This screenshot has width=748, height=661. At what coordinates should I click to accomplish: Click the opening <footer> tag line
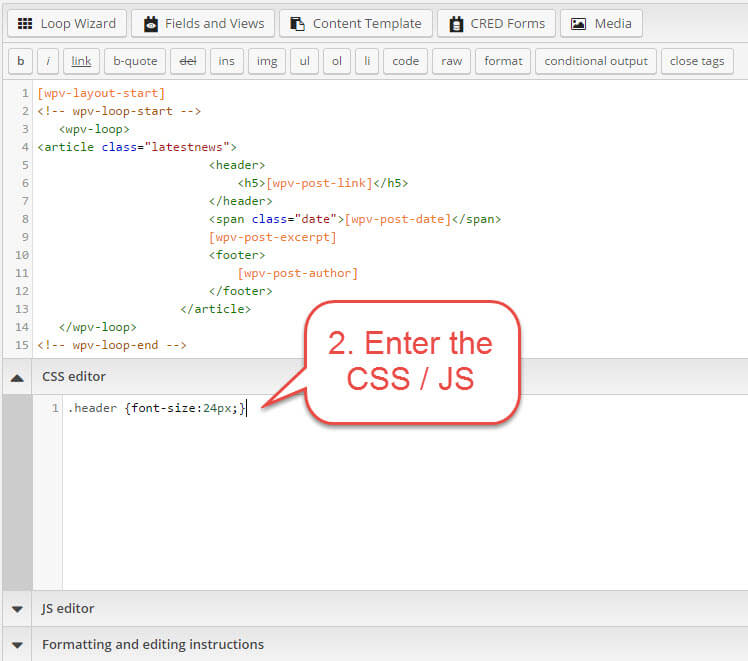237,255
